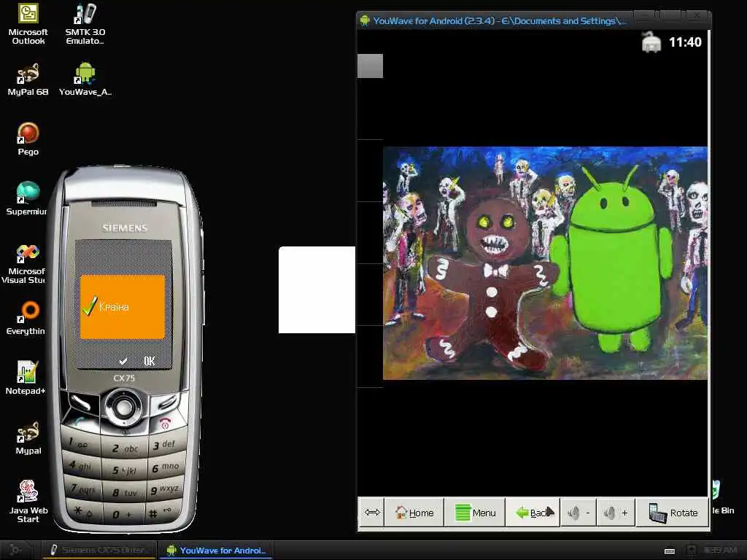This screenshot has width=747, height=560.
Task: Click the YouWave Home button
Action: point(414,513)
